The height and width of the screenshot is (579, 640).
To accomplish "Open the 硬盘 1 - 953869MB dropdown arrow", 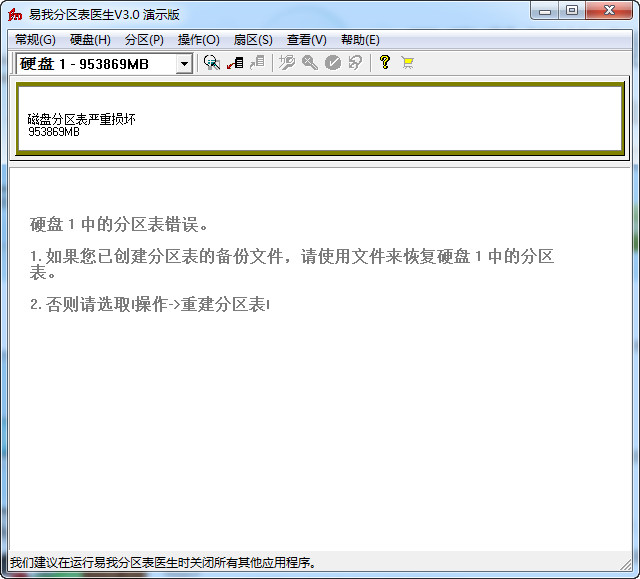I will (x=184, y=64).
